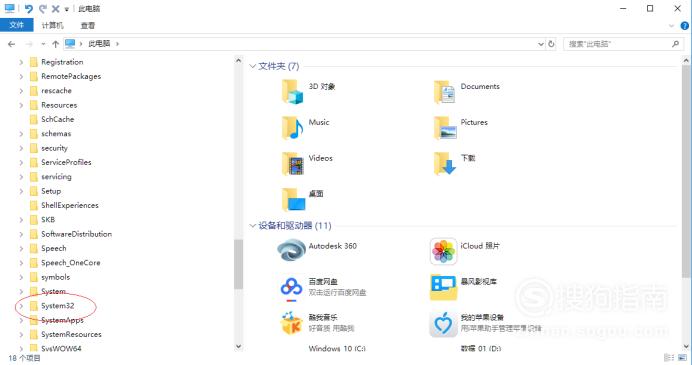This screenshot has width=692, height=365.
Task: Click the main pane scroll down arrow
Action: [686, 347]
